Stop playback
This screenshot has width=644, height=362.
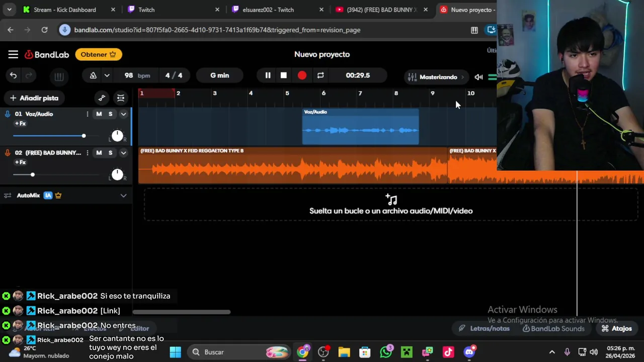pyautogui.click(x=284, y=75)
